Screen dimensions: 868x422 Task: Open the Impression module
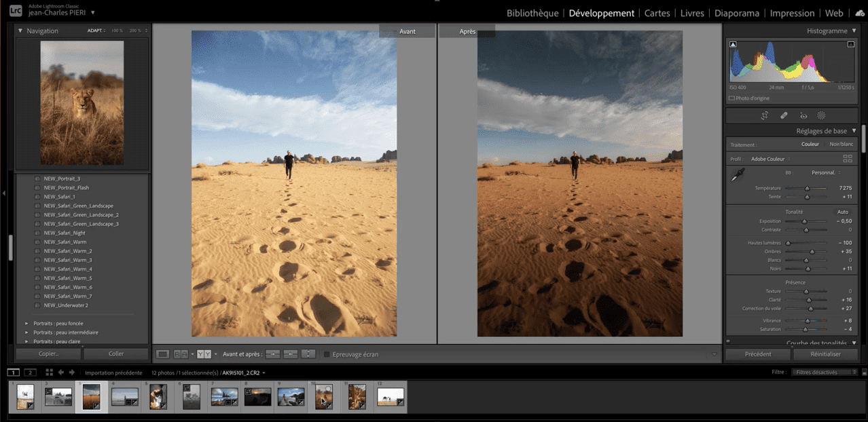(792, 13)
